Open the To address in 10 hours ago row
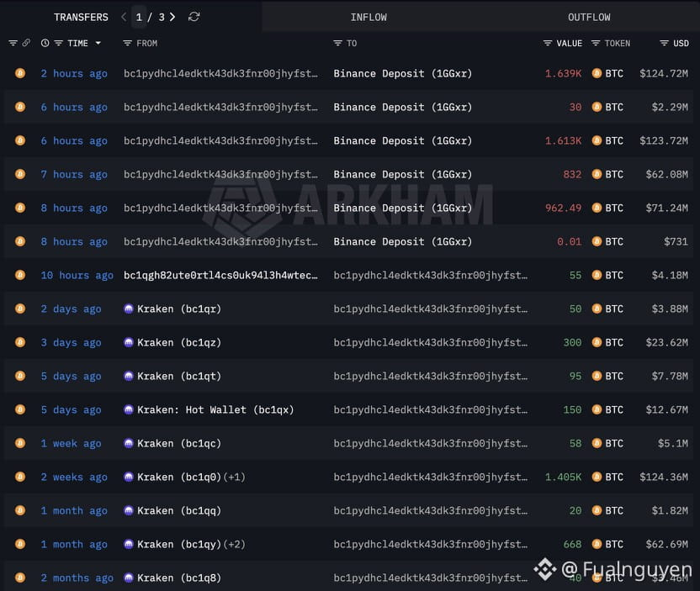The image size is (700, 591). (x=431, y=275)
